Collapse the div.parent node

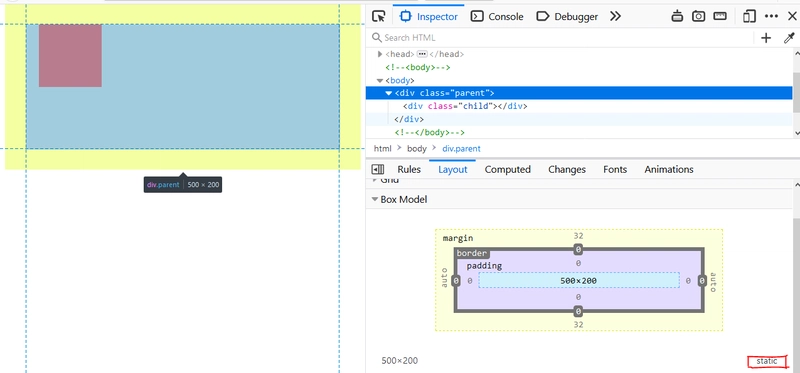(389, 93)
